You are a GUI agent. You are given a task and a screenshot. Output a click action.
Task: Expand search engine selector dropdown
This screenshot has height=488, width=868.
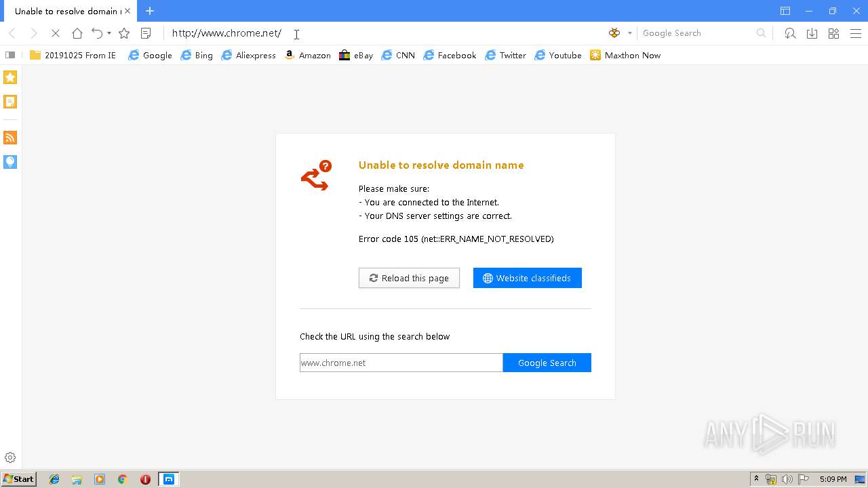pos(629,33)
